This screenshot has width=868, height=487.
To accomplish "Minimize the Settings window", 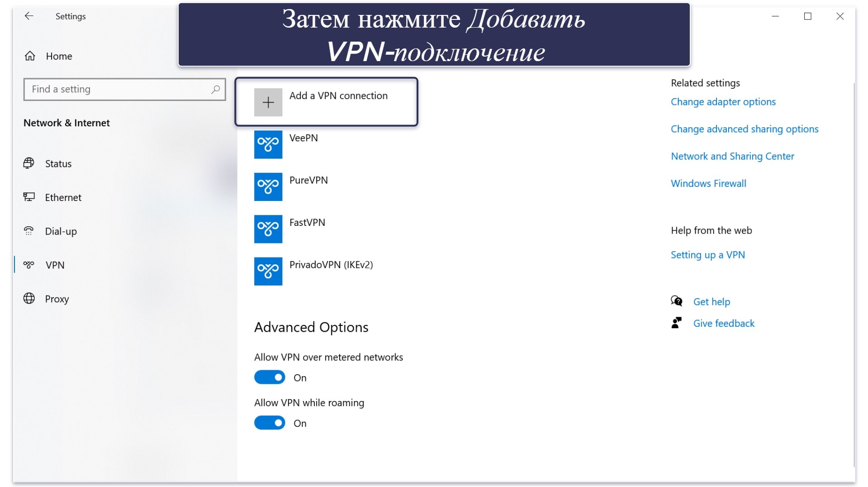I will 775,16.
